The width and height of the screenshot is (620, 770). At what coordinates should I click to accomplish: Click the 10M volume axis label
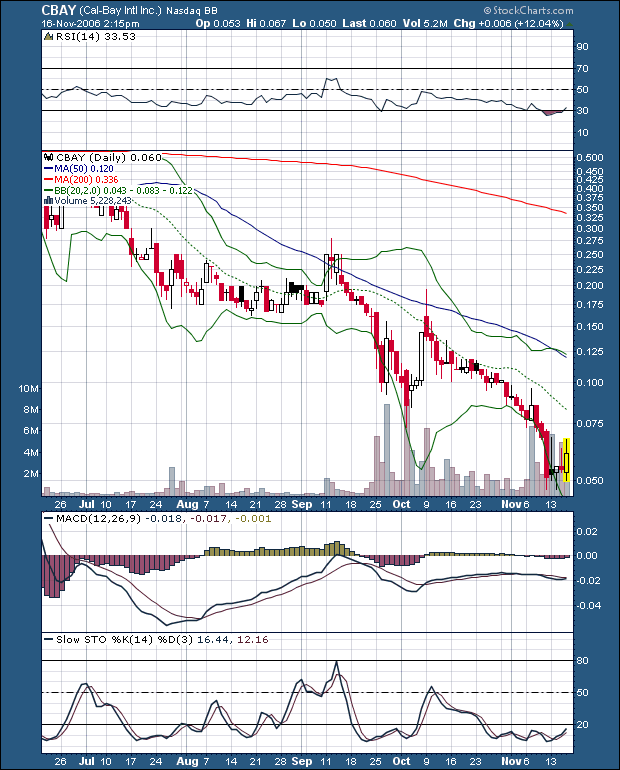[28, 388]
